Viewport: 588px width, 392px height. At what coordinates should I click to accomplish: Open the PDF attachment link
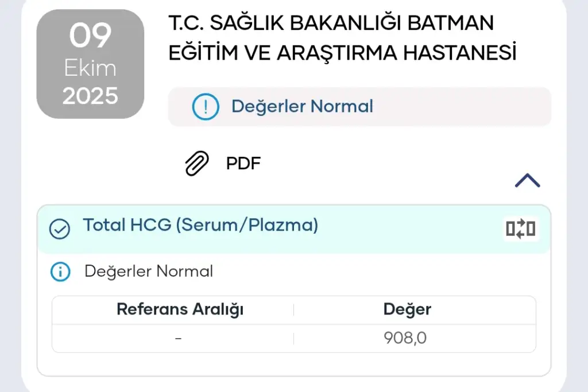pos(243,164)
